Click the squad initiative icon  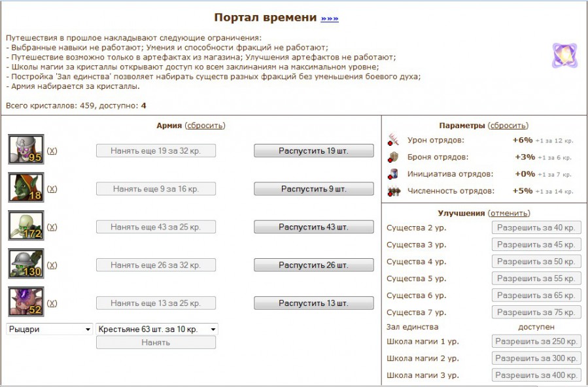click(393, 174)
